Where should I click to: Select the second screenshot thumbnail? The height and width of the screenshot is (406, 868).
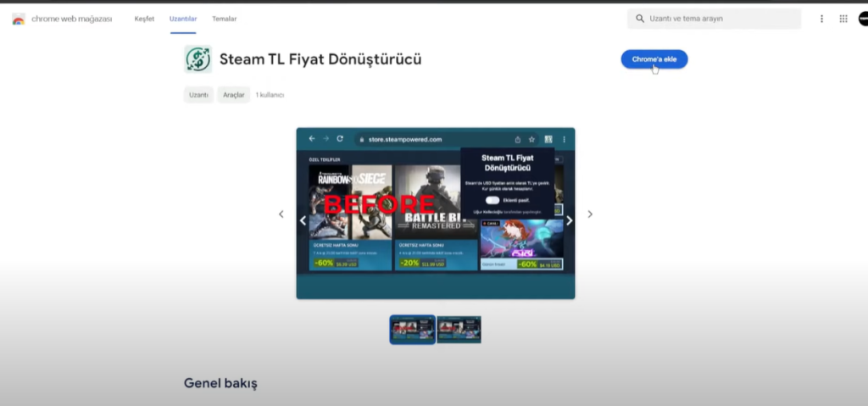pyautogui.click(x=459, y=330)
